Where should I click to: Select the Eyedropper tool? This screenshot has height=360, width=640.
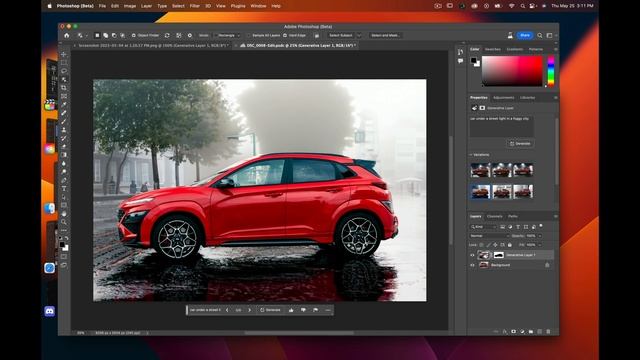(x=64, y=104)
